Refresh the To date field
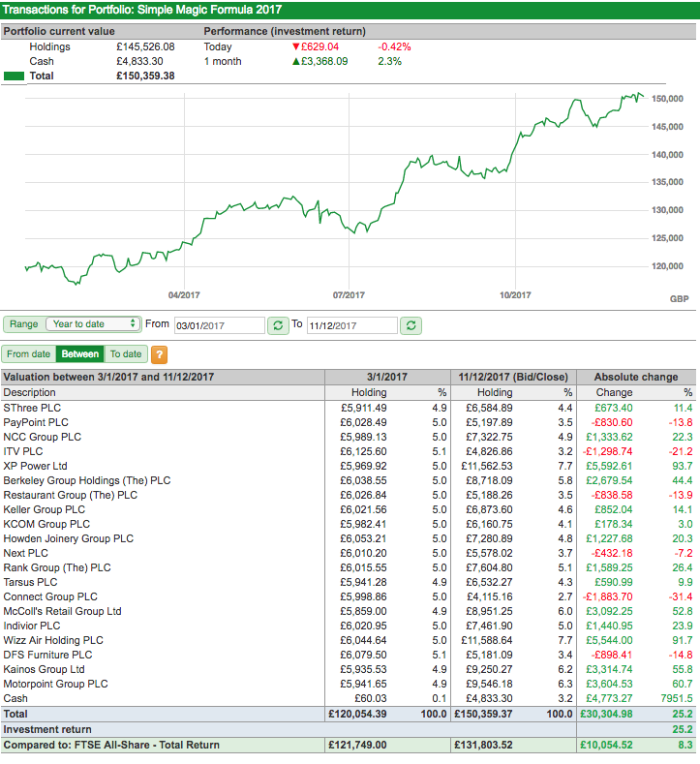This screenshot has width=700, height=764. (411, 325)
